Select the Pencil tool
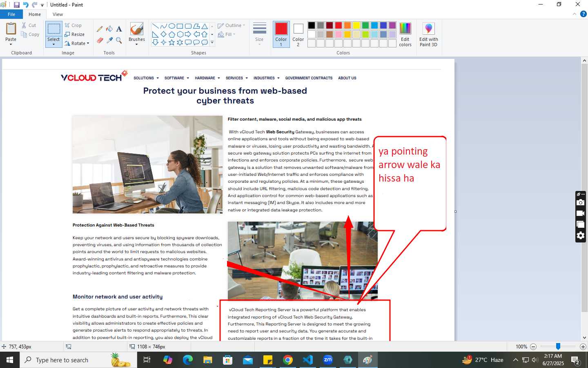Viewport: 588px width, 368px height. [x=100, y=29]
